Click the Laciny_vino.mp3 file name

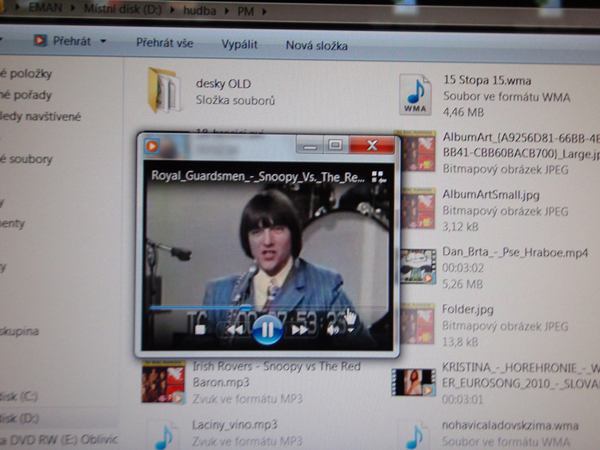(x=235, y=425)
